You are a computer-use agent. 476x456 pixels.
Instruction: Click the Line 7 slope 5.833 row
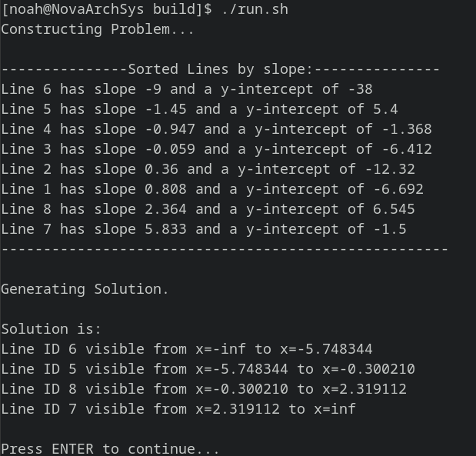[204, 229]
